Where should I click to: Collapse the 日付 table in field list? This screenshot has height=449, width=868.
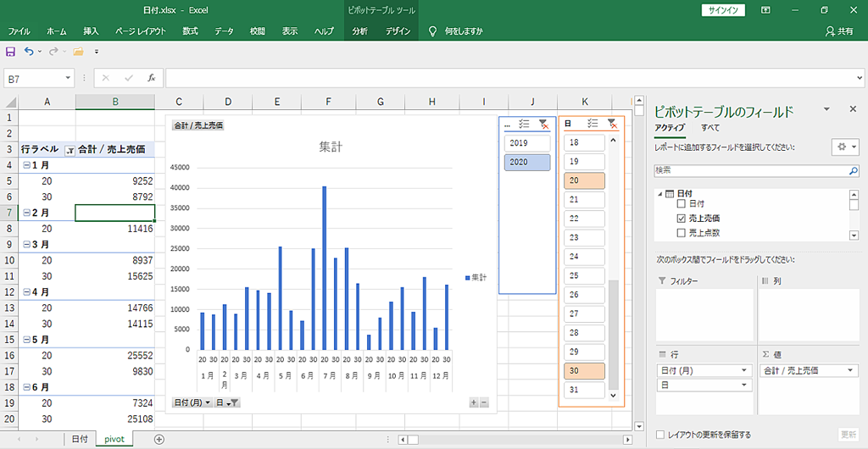pos(659,194)
